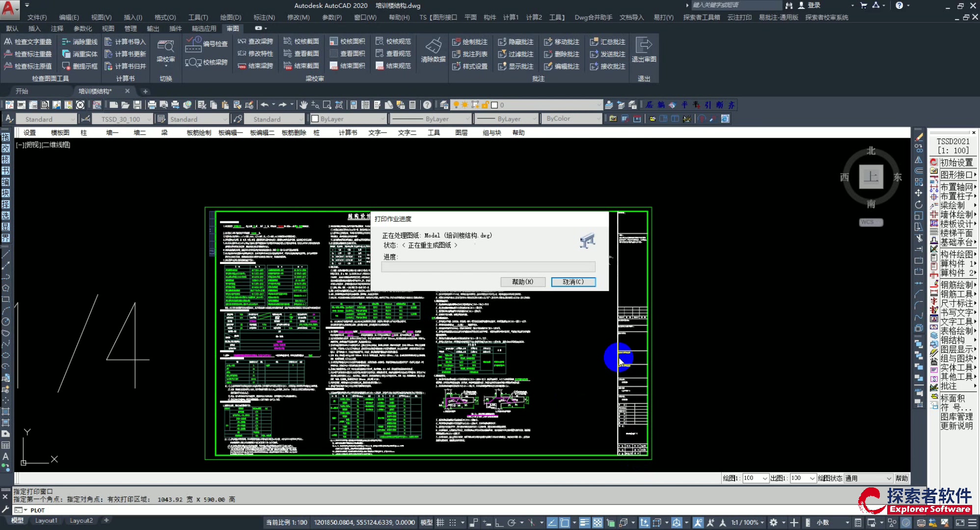The image size is (980, 530).
Task: Toggle lineweight display in status bar
Action: point(584,523)
